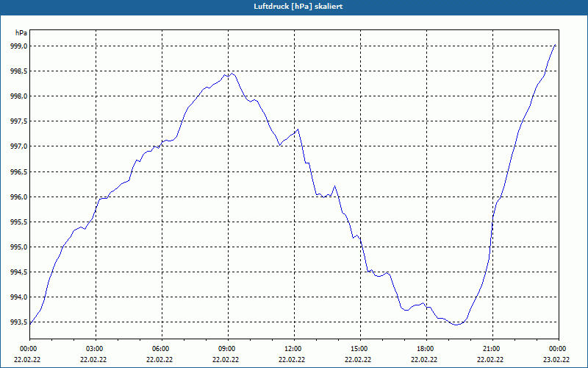Image resolution: width=588 pixels, height=368 pixels.
Task: Click the 22.02.22 date under 12:00
Action: pos(293,359)
